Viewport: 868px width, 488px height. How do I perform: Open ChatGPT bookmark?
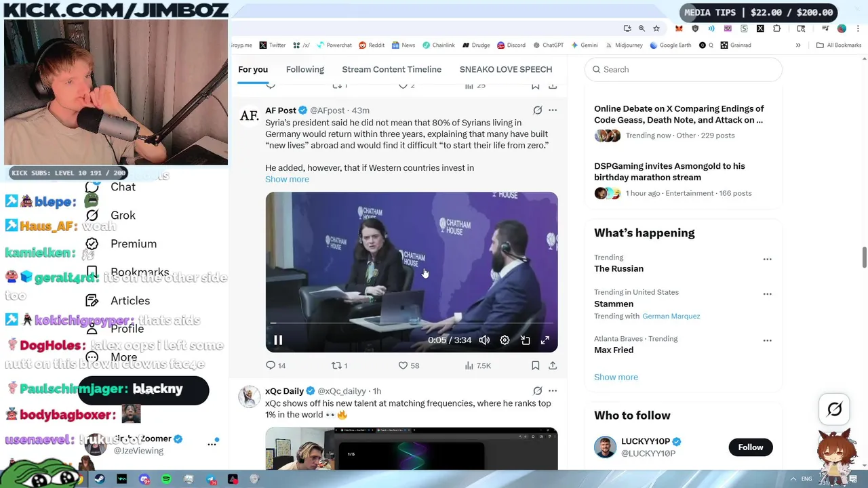(548, 45)
